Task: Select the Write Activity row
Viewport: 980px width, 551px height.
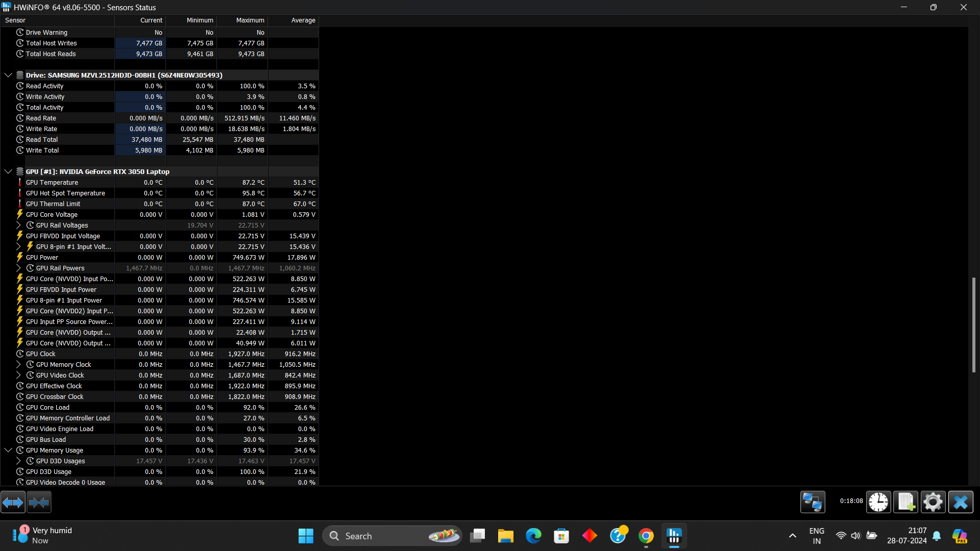Action: coord(159,97)
